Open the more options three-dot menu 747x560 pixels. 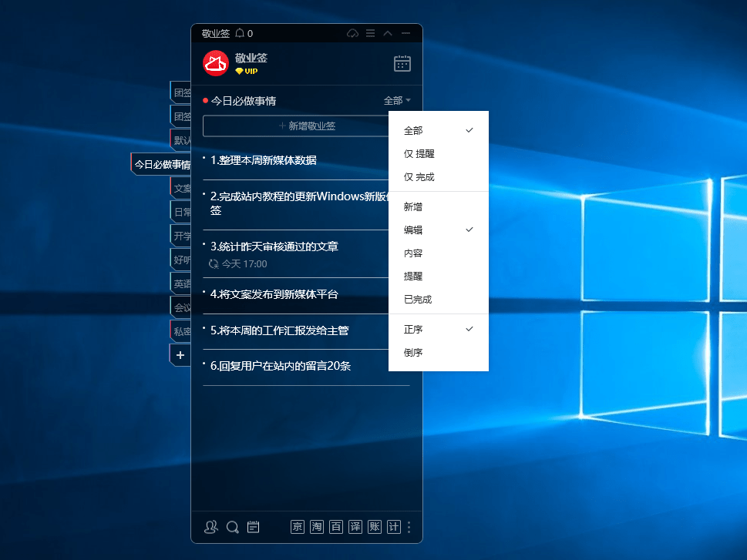(410, 527)
